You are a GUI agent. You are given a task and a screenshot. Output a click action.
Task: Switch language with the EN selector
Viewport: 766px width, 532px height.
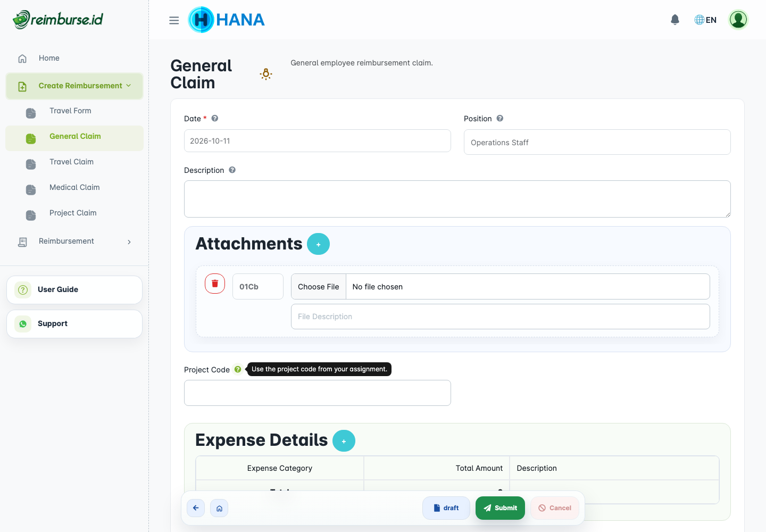point(705,20)
